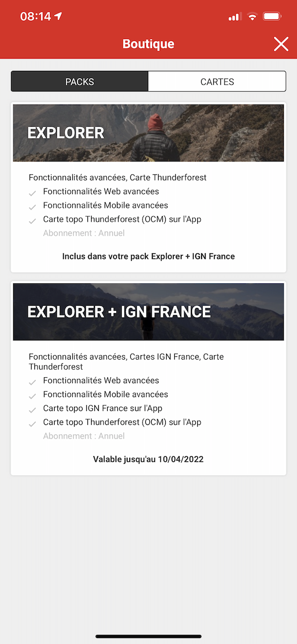Switch to the CARTES tab
297x644 pixels.
click(217, 82)
